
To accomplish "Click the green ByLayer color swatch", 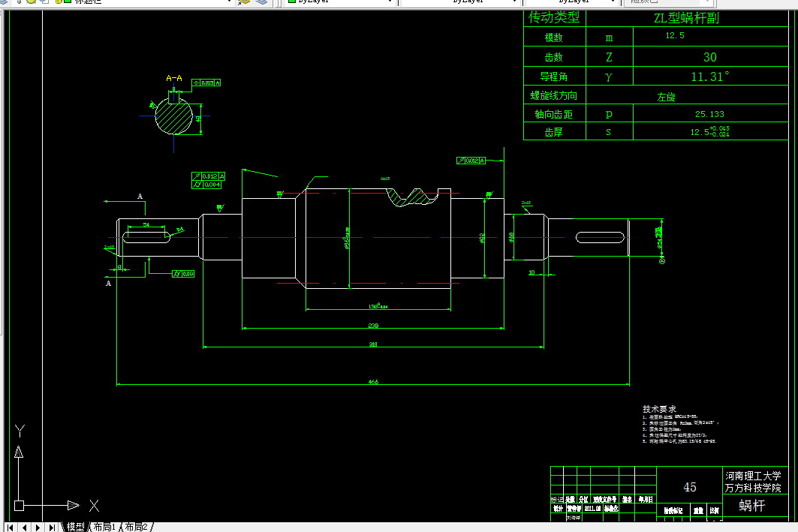I will (292, 2).
